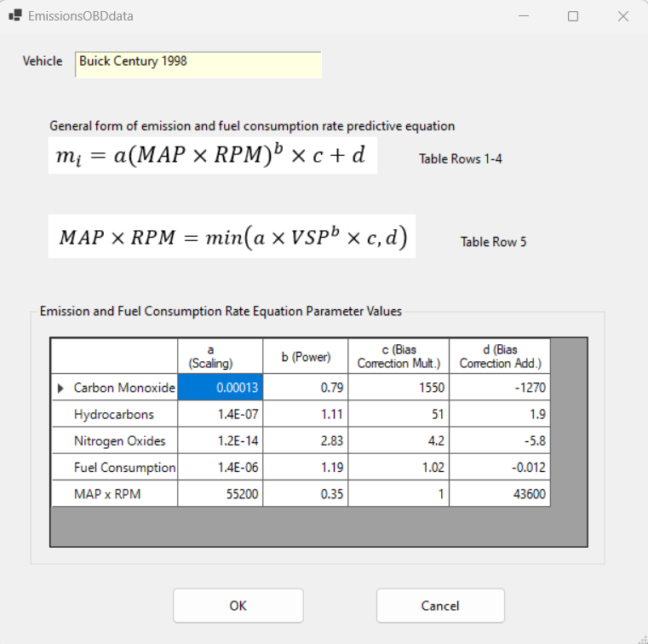
Task: Click the 'b (Power)' column header
Action: click(x=306, y=356)
